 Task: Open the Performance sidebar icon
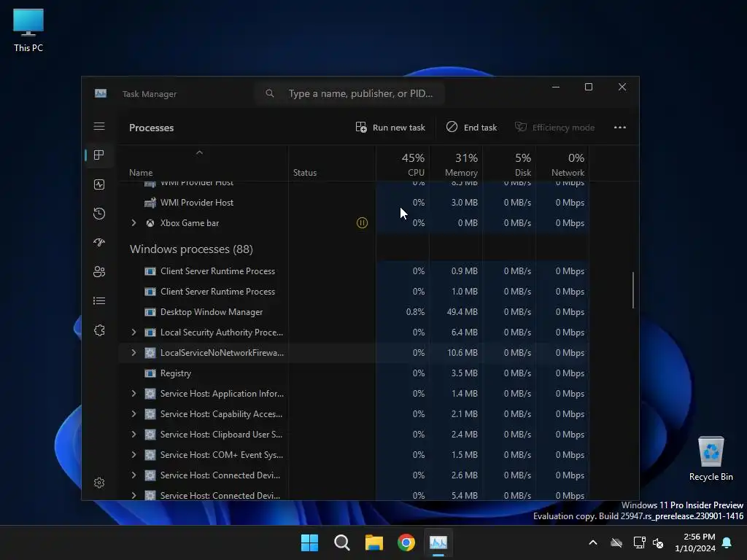[x=99, y=184]
